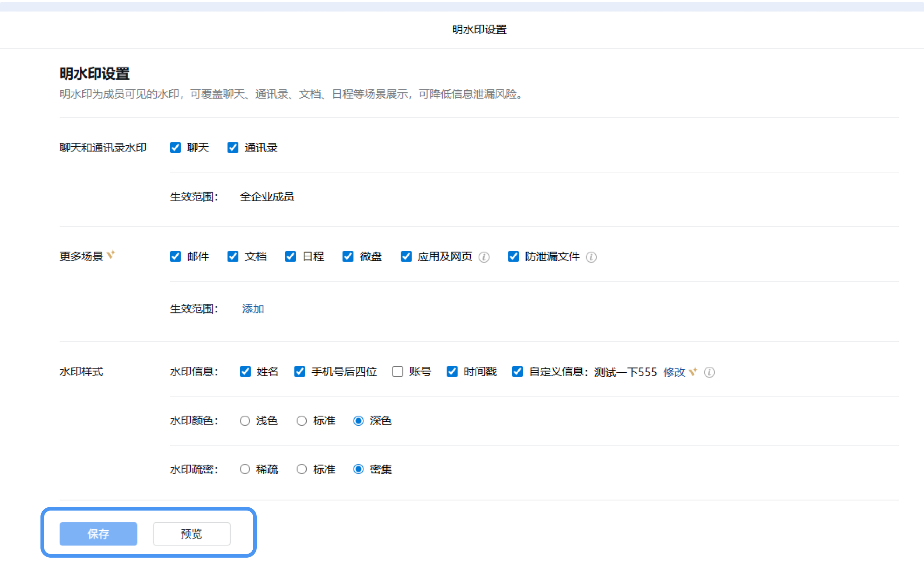Uncheck the 时间戳 checkbox
The width and height of the screenshot is (924, 565).
pyautogui.click(x=452, y=371)
